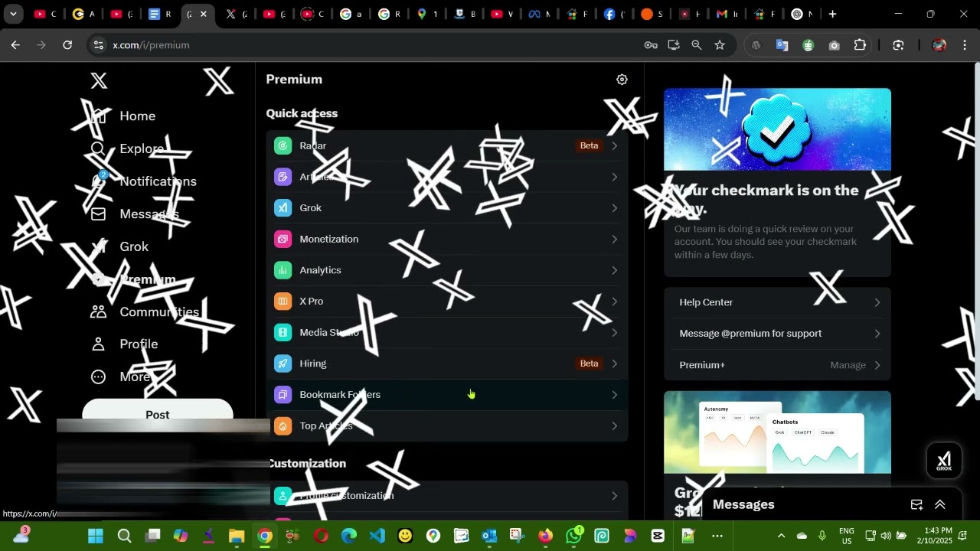Open the Grok chatbots promo image
Screen dimensions: 980x551
777,432
